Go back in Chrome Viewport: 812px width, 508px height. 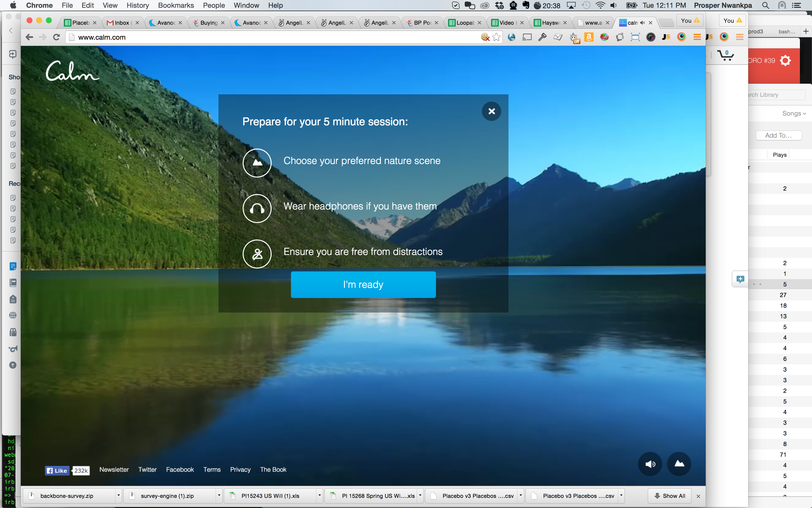tap(29, 37)
